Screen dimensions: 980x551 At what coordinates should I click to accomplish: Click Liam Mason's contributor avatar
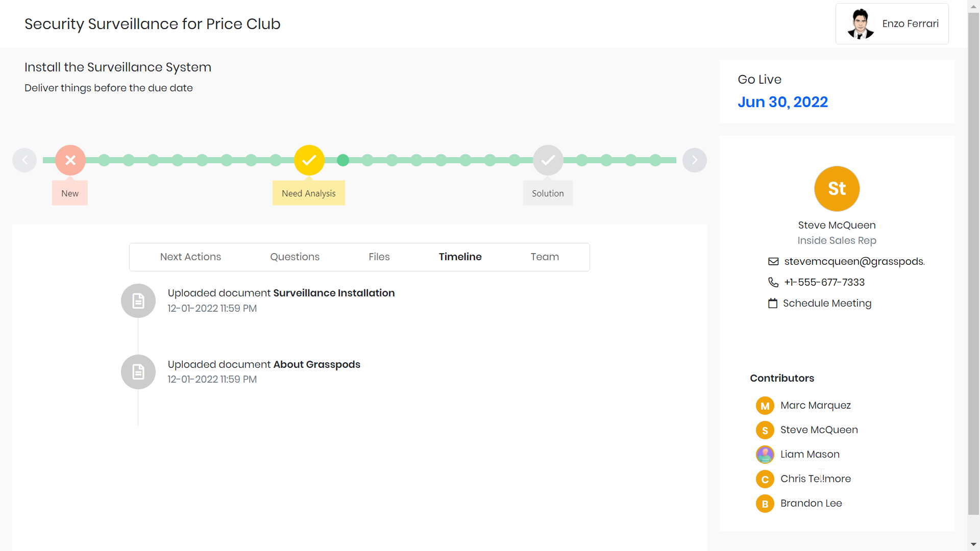tap(765, 454)
